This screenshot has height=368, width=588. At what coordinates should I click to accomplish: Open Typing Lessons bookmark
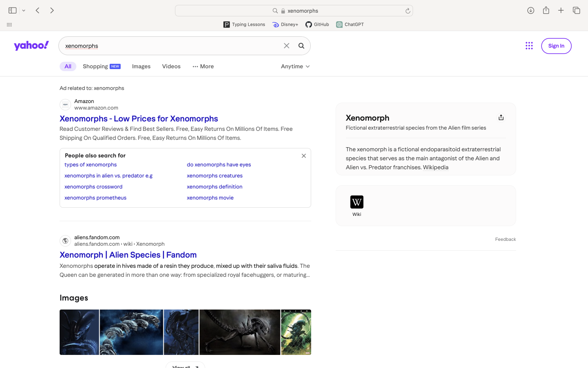pos(244,25)
